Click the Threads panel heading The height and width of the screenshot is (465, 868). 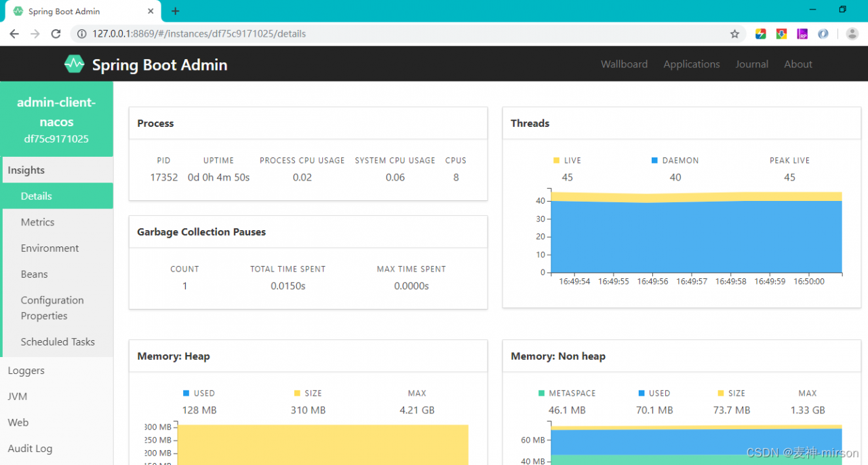530,123
